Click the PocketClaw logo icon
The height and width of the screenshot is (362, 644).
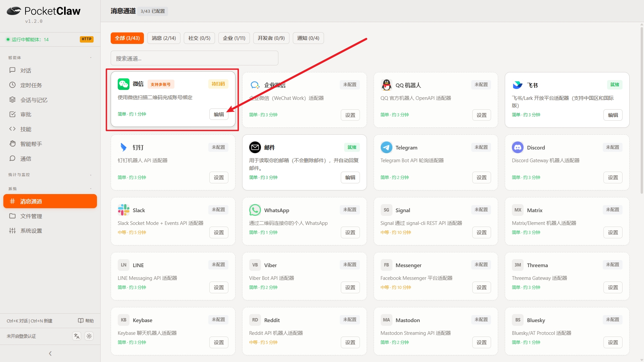click(x=14, y=11)
